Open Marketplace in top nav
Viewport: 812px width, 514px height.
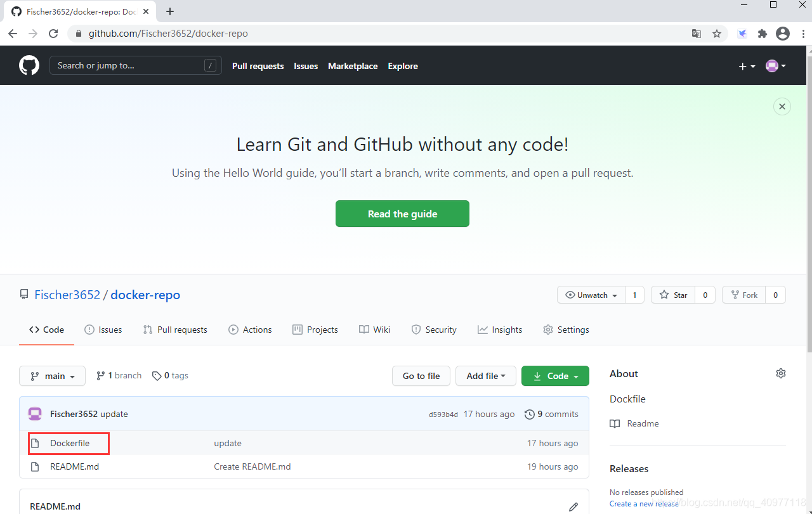353,66
